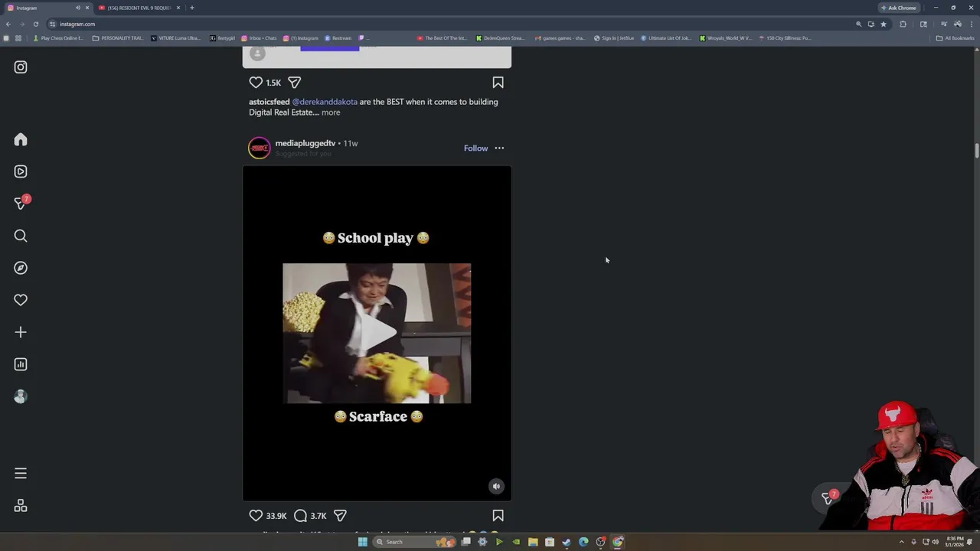Image resolution: width=980 pixels, height=551 pixels.
Task: Switch to the Instagram browser tab
Action: [46, 8]
